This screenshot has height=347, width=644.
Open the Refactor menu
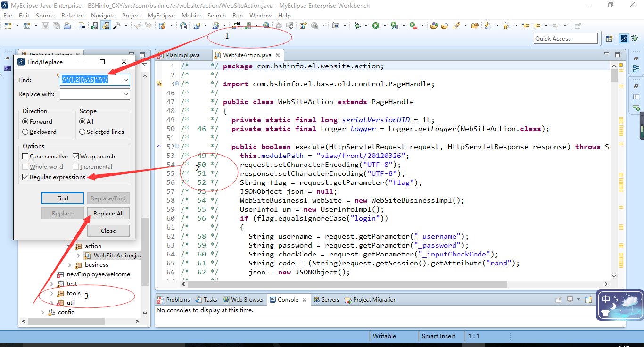(x=73, y=15)
